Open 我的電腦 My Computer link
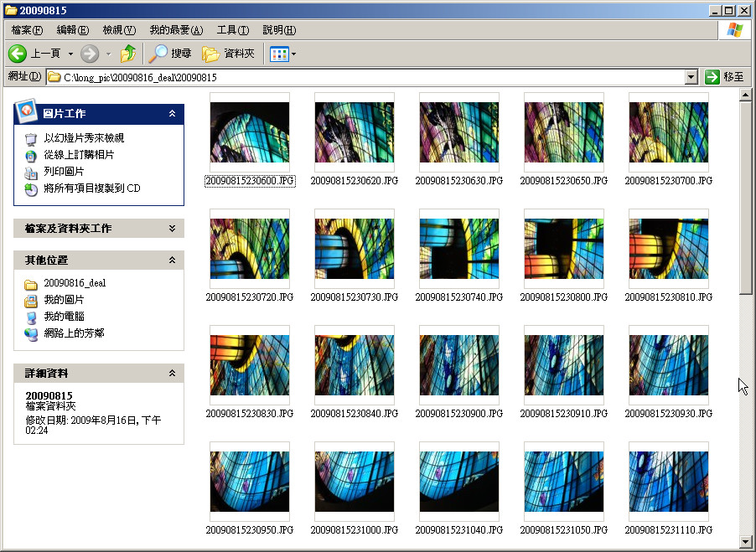756x552 pixels. pyautogui.click(x=64, y=317)
